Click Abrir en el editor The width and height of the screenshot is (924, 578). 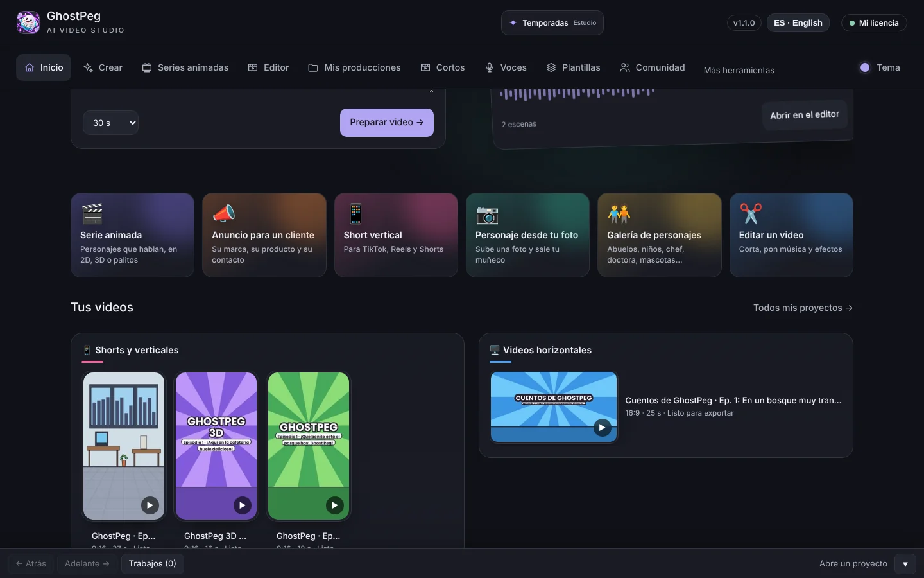tap(805, 114)
